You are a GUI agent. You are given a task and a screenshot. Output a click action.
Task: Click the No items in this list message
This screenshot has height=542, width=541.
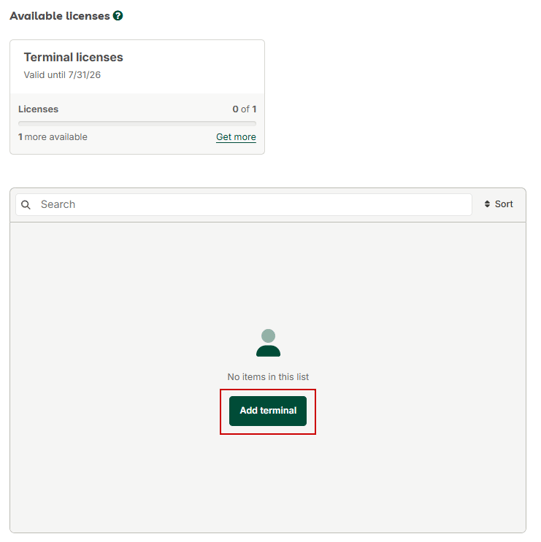(268, 377)
